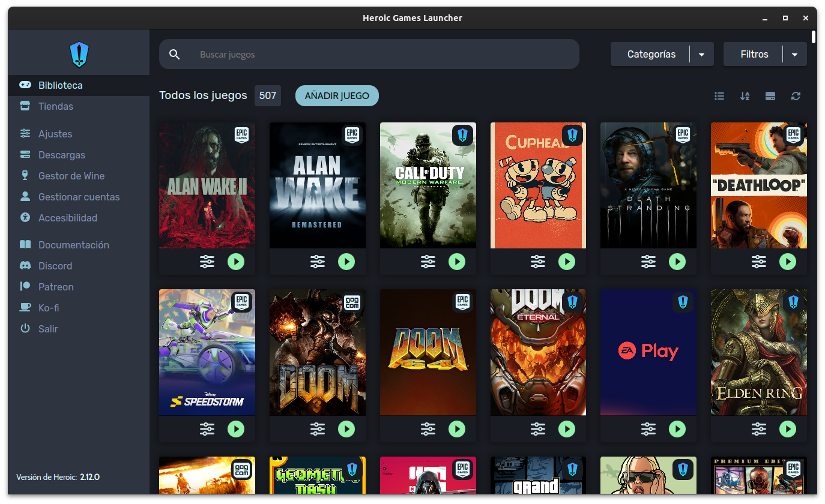Click the vertical scrollbar on the right
825x504 pixels.
pyautogui.click(x=814, y=37)
